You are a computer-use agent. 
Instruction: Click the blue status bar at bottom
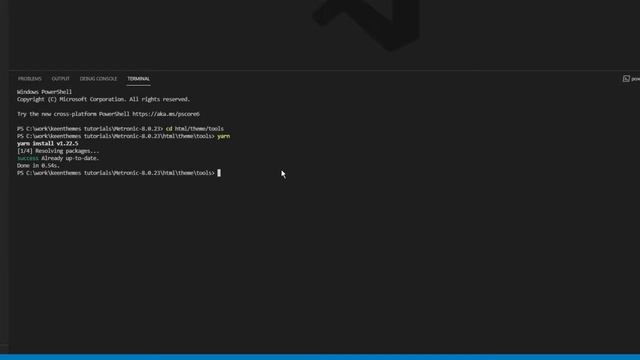[320, 357]
